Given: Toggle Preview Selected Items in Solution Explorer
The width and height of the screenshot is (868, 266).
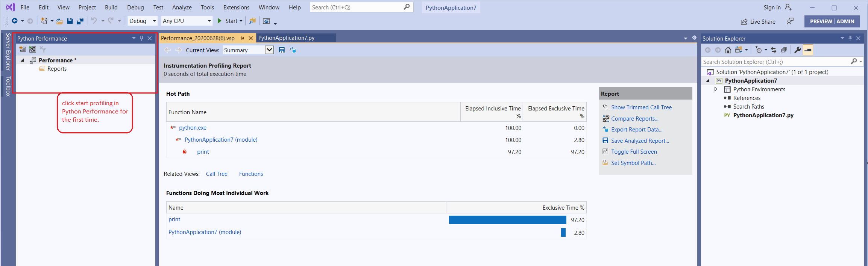Looking at the screenshot, I should pyautogui.click(x=808, y=50).
